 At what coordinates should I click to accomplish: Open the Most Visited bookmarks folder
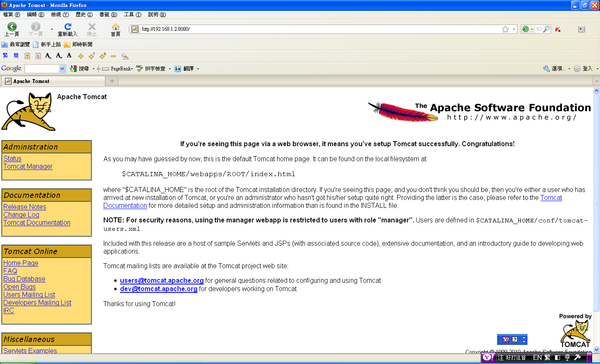(x=16, y=44)
